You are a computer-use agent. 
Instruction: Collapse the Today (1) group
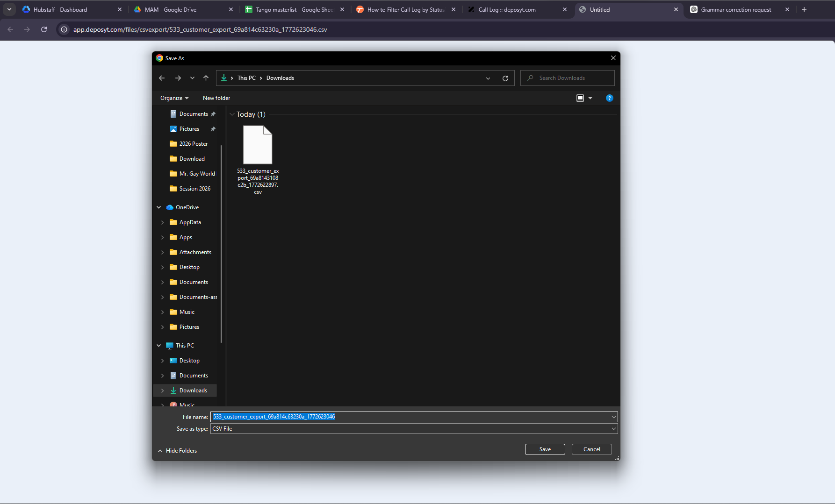pos(232,114)
